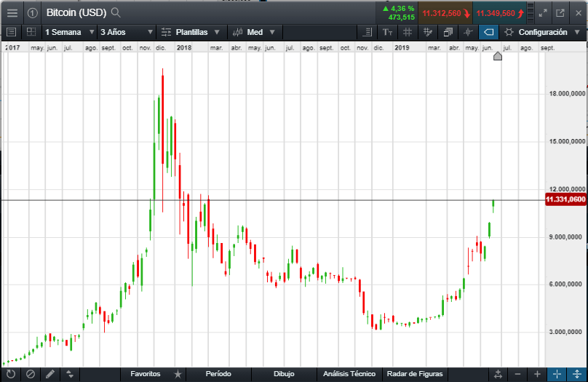Open the Dibujo tab
The width and height of the screenshot is (588, 382).
[x=284, y=374]
